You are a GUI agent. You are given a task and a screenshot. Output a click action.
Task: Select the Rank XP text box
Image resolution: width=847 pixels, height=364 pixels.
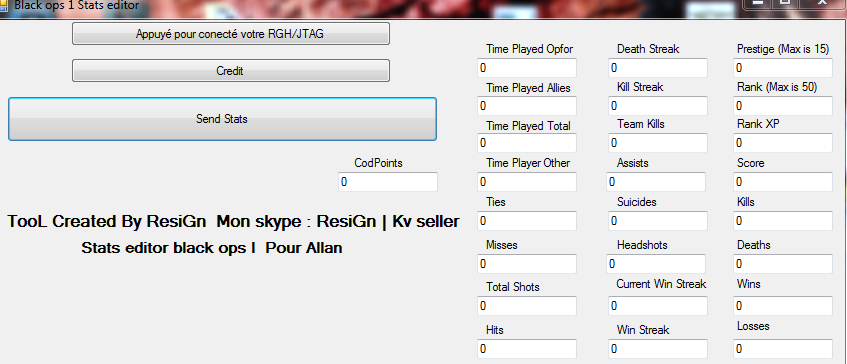[783, 143]
